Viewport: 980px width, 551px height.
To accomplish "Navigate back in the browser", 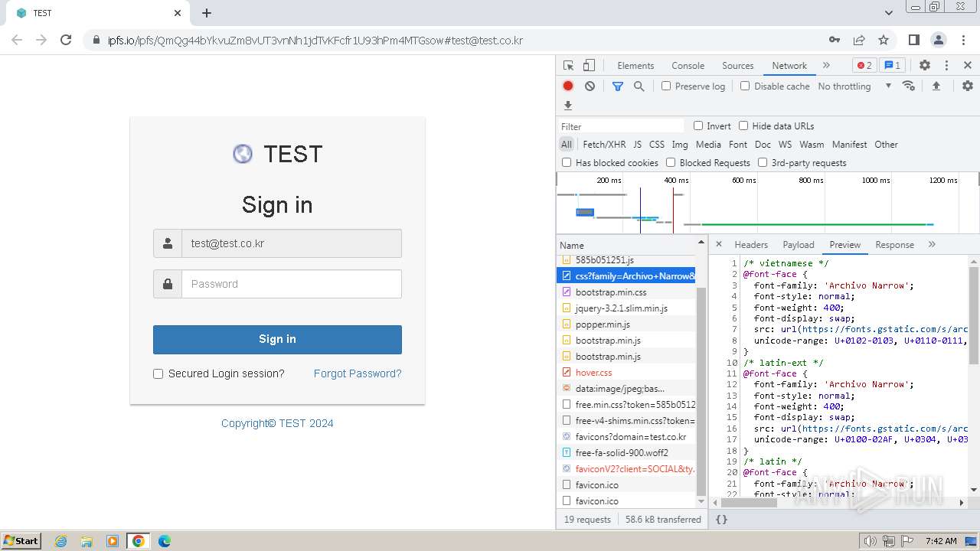I will pos(17,41).
